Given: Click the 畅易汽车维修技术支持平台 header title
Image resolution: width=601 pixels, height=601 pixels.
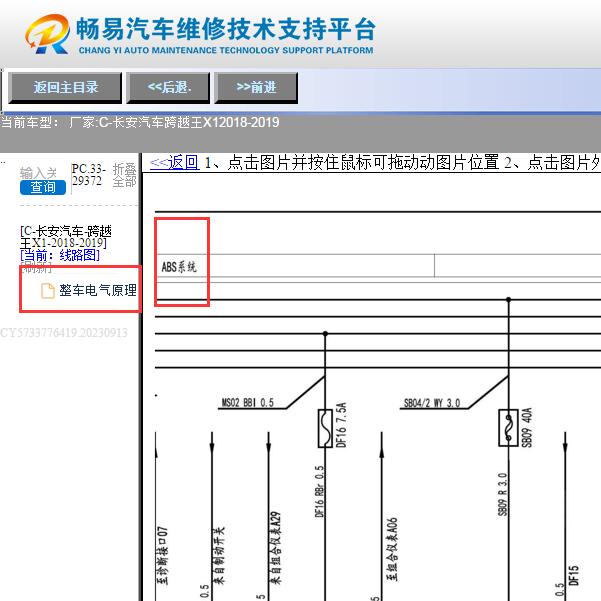Looking at the screenshot, I should click(225, 29).
